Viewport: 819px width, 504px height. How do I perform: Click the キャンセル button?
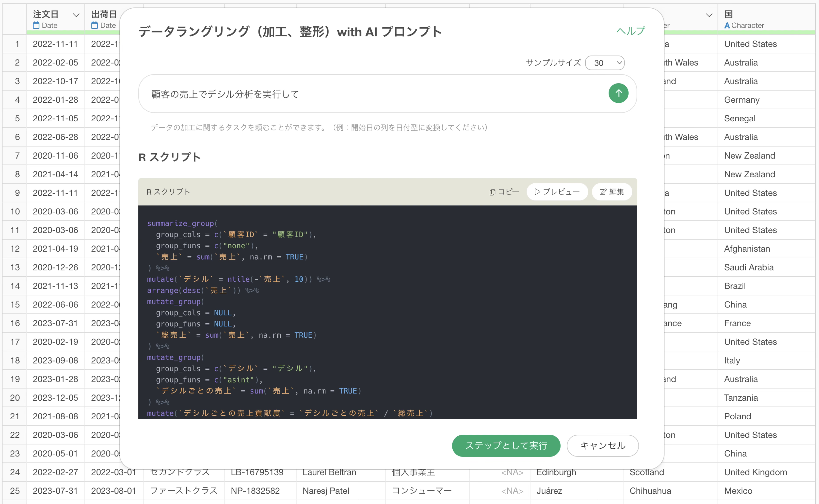602,445
